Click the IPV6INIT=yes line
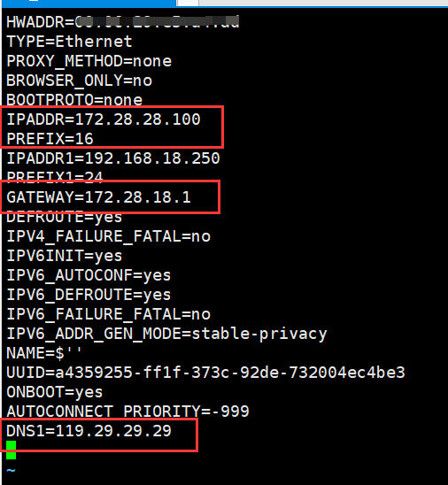This screenshot has width=448, height=485. (x=65, y=256)
